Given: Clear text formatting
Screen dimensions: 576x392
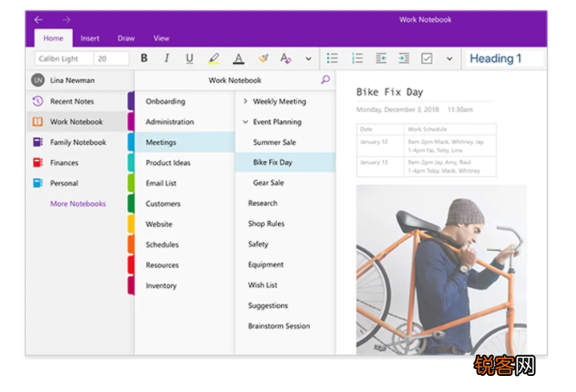Looking at the screenshot, I should [285, 58].
